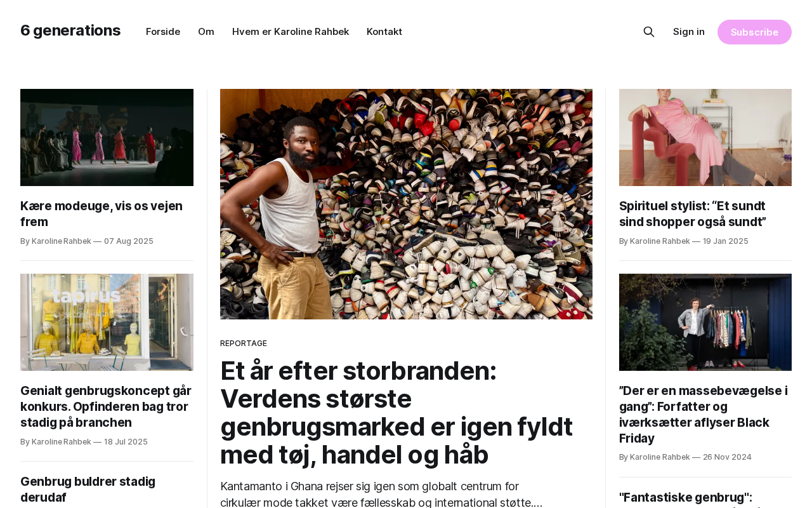Open the fashion runway thumbnail image
This screenshot has width=812, height=508.
[107, 137]
